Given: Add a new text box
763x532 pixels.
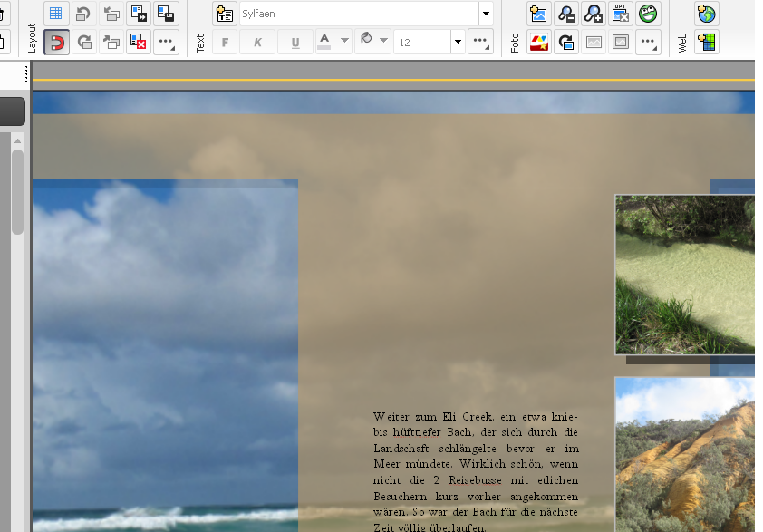Looking at the screenshot, I should pyautogui.click(x=225, y=14).
